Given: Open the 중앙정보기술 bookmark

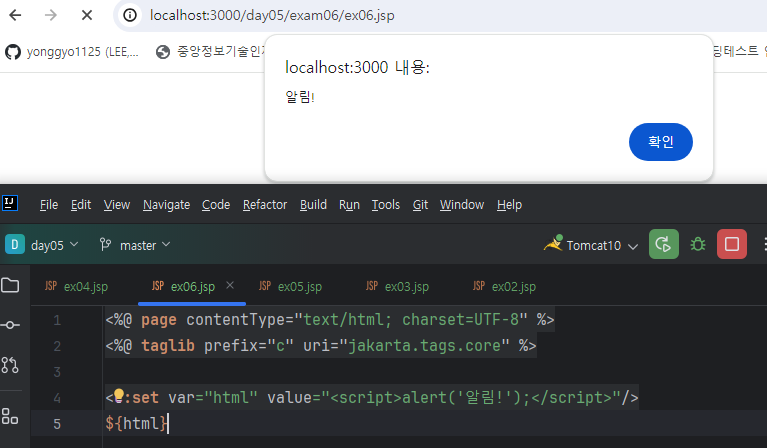Looking at the screenshot, I should point(211,51).
